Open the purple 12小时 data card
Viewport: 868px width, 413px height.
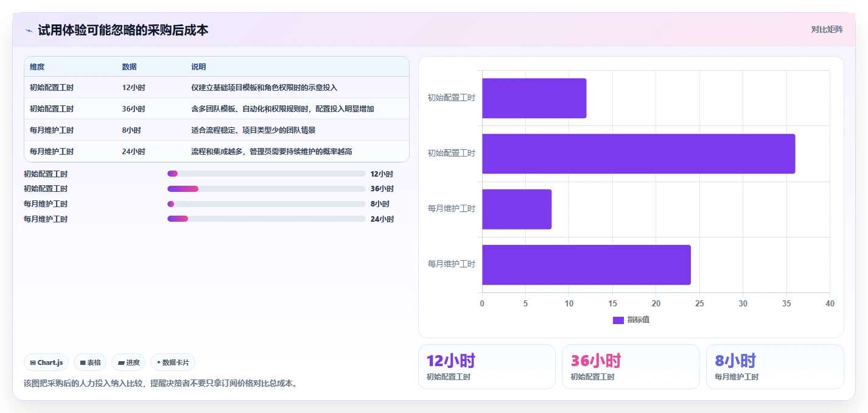(487, 367)
